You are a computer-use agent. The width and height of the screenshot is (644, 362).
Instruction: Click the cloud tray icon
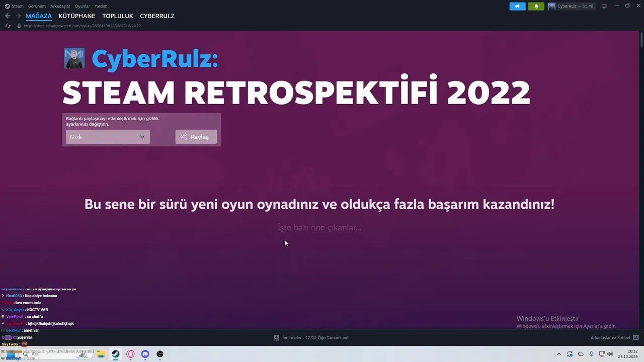(581, 354)
